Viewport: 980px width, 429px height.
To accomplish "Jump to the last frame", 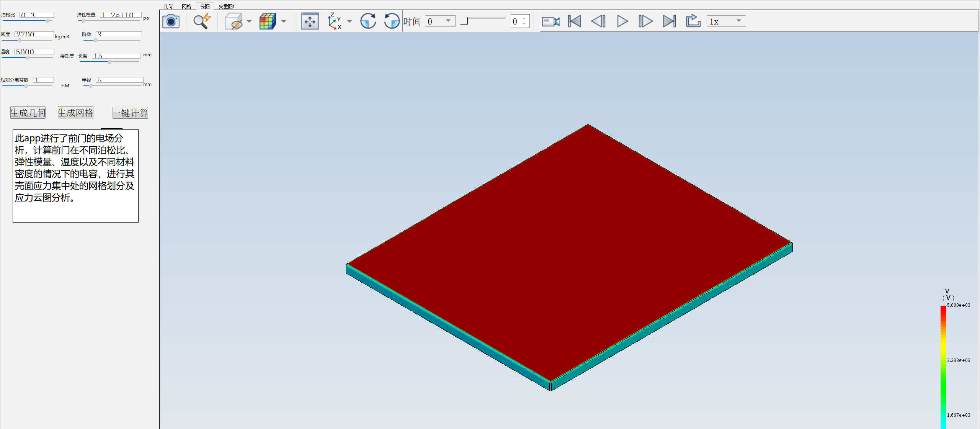I will coord(670,21).
